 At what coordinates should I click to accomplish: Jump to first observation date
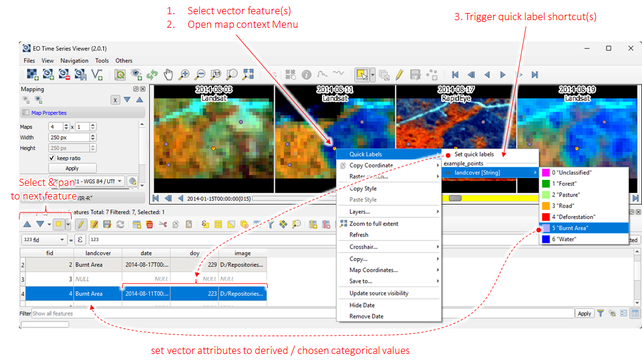(455, 75)
